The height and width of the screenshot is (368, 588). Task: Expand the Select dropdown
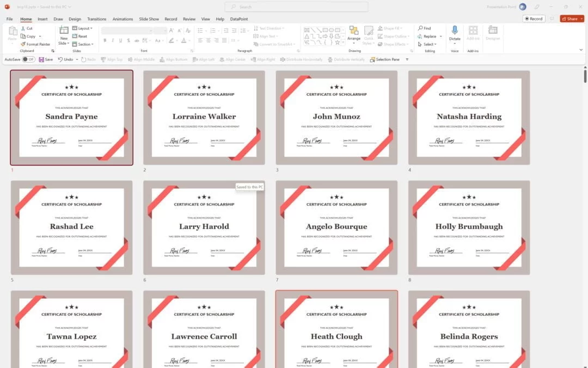(427, 44)
